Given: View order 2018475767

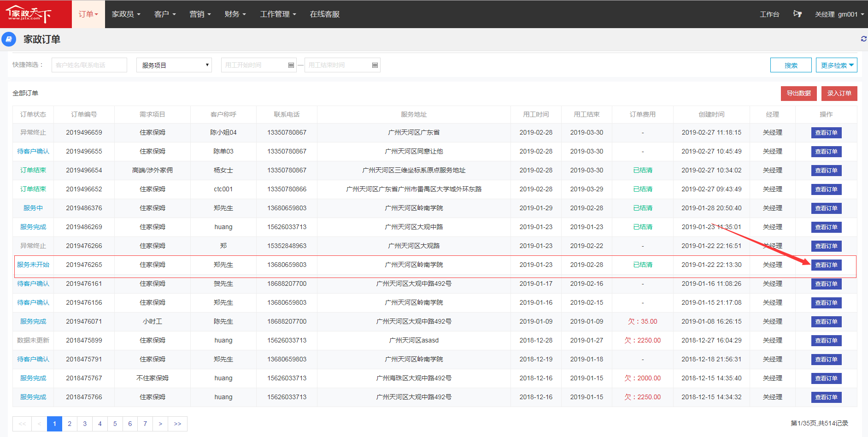Looking at the screenshot, I should point(826,378).
